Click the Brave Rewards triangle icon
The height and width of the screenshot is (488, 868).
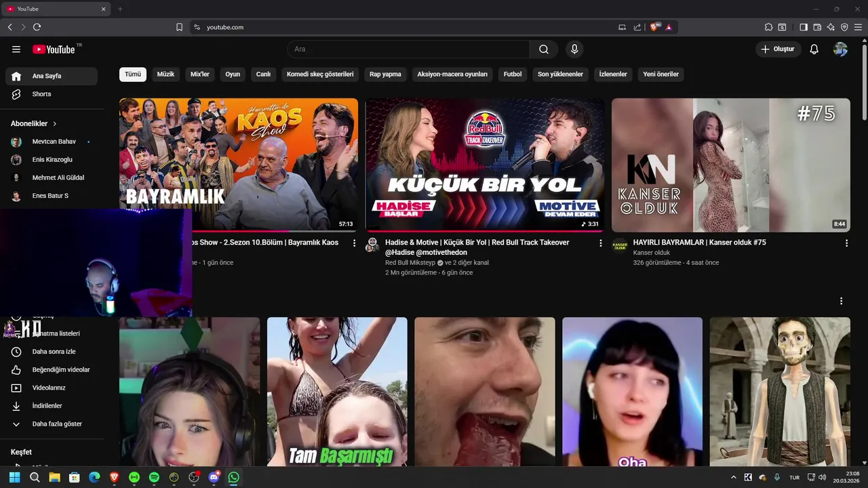tap(669, 27)
